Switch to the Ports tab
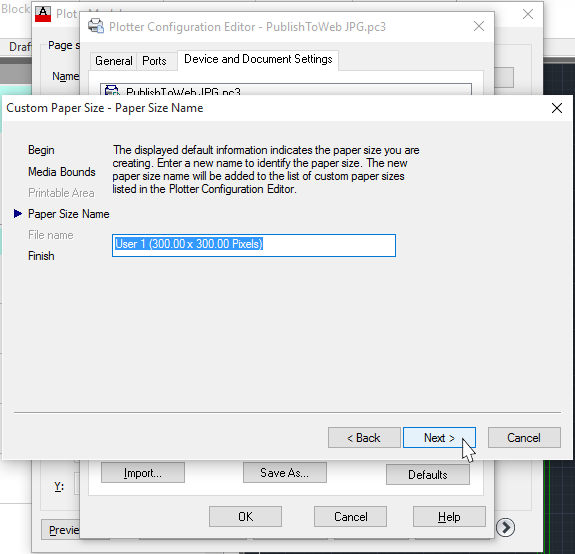575x554 pixels. tap(154, 60)
